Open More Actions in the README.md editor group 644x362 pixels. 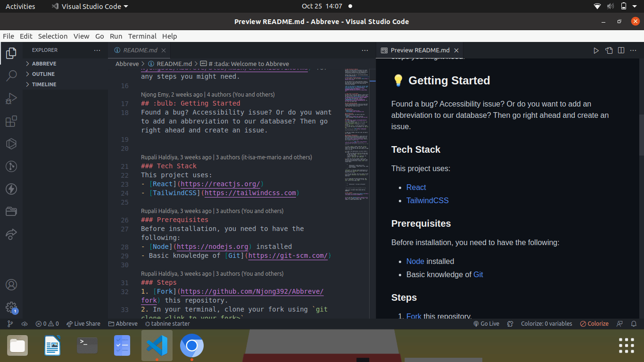pyautogui.click(x=365, y=50)
